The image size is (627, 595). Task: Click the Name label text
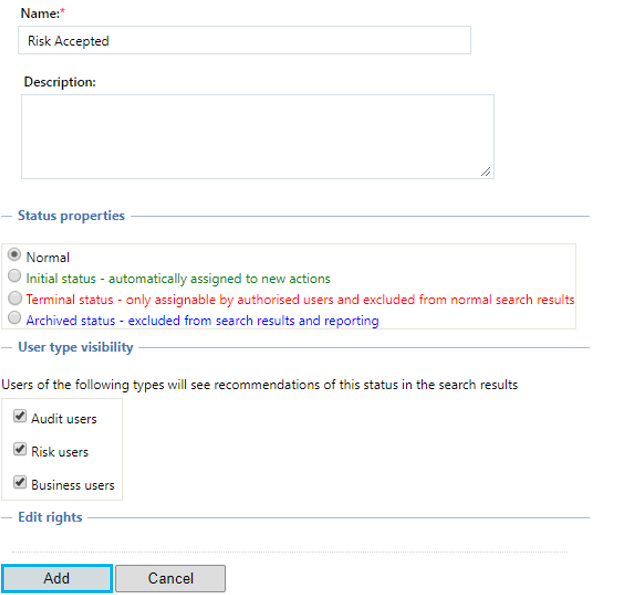pos(42,13)
